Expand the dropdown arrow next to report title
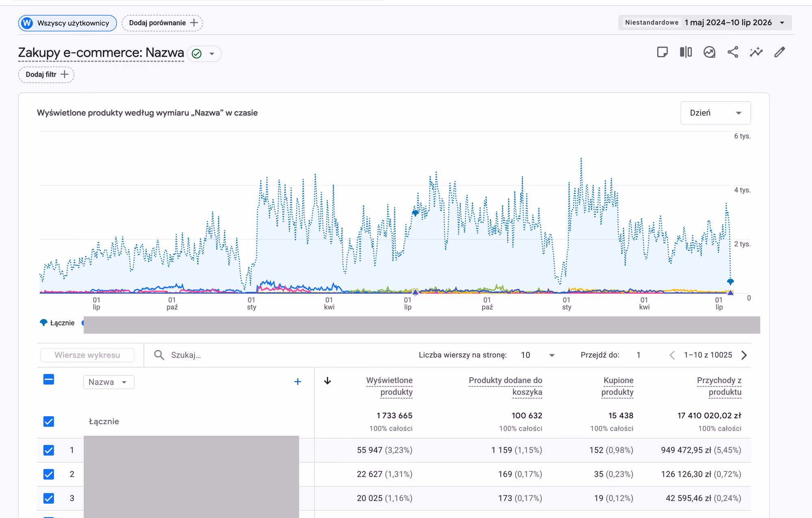Image resolution: width=812 pixels, height=518 pixels. pyautogui.click(x=212, y=54)
